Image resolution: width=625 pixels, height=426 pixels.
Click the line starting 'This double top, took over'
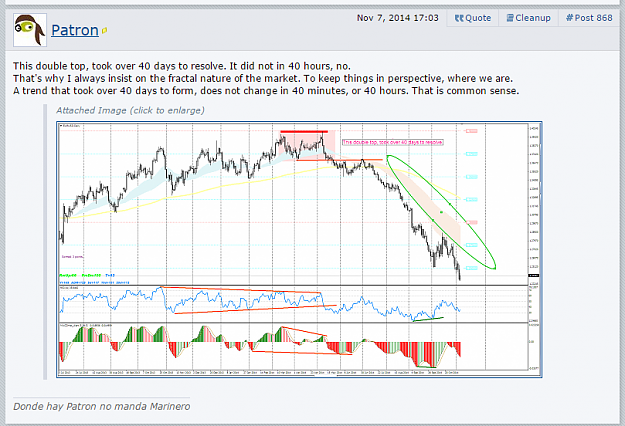point(182,66)
